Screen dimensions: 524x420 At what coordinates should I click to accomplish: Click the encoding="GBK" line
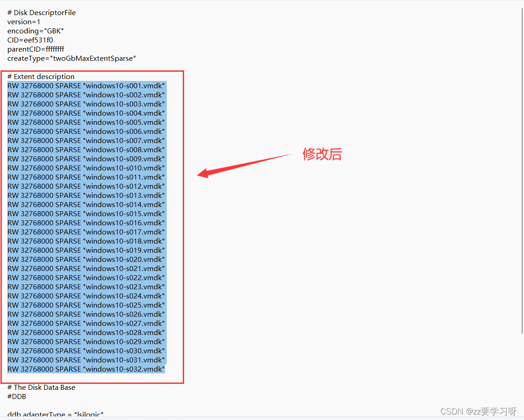point(36,31)
